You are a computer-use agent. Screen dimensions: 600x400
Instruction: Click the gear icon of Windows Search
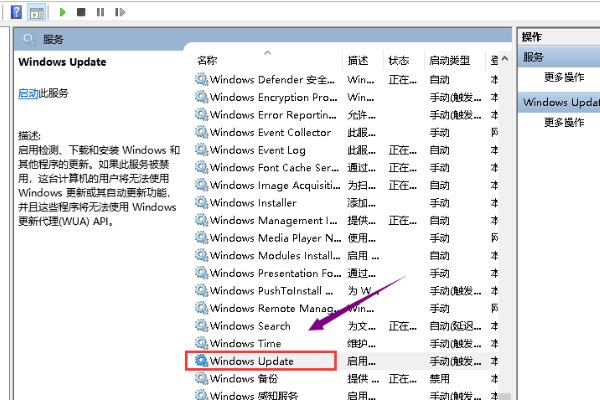pyautogui.click(x=201, y=326)
